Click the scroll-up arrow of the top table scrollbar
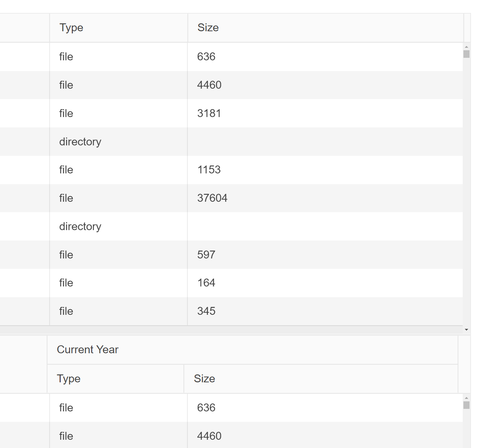This screenshot has width=490, height=448. click(466, 46)
